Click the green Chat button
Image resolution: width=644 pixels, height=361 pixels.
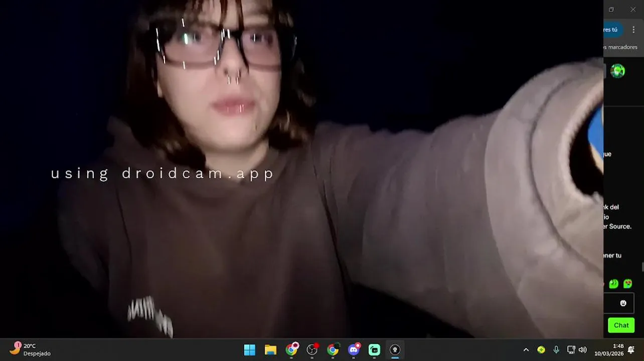point(621,325)
